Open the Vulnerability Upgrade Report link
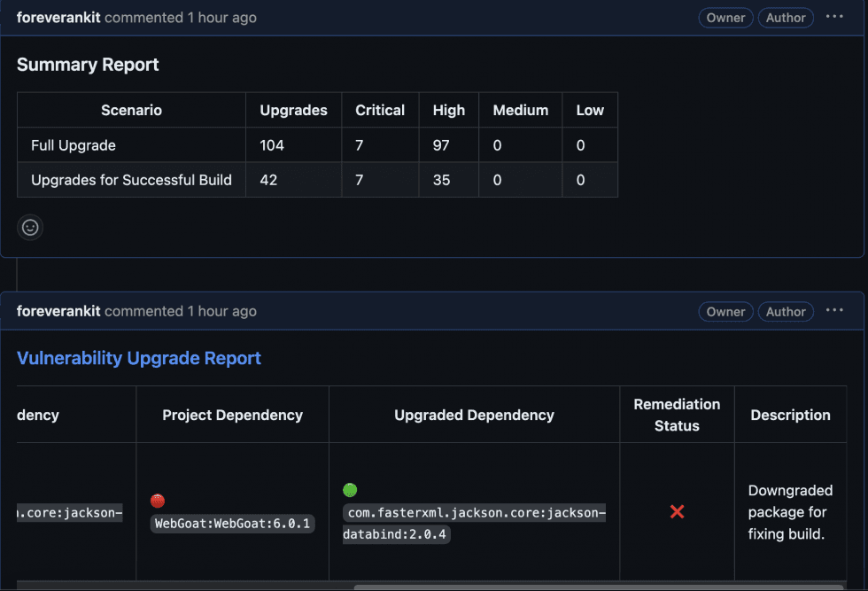Image resolution: width=868 pixels, height=591 pixels. tap(139, 358)
